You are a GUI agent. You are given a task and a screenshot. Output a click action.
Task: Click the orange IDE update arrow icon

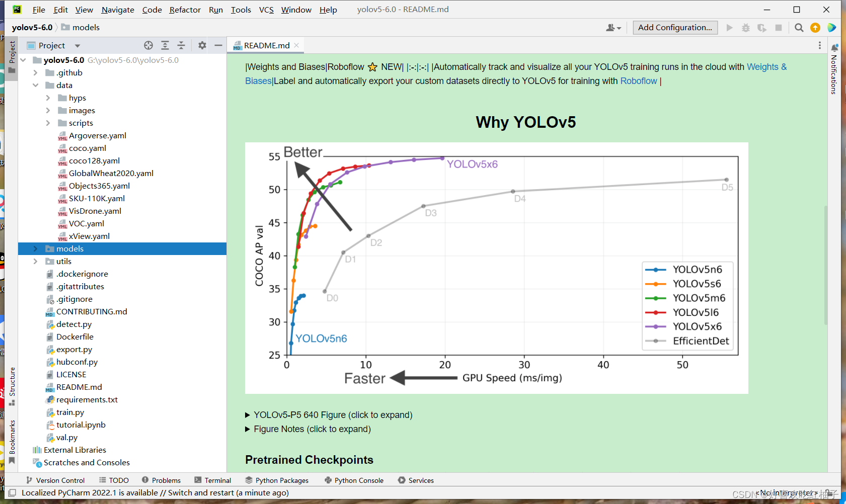tap(815, 28)
